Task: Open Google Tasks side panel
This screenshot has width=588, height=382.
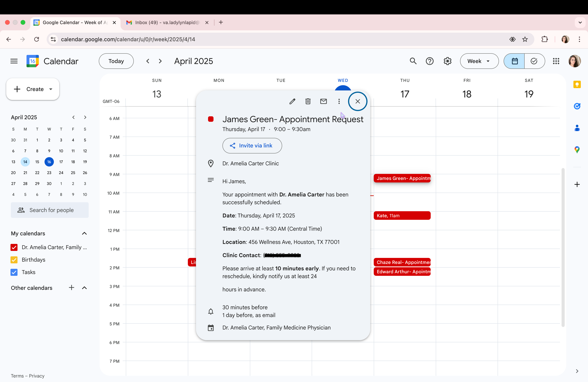Action: click(577, 106)
